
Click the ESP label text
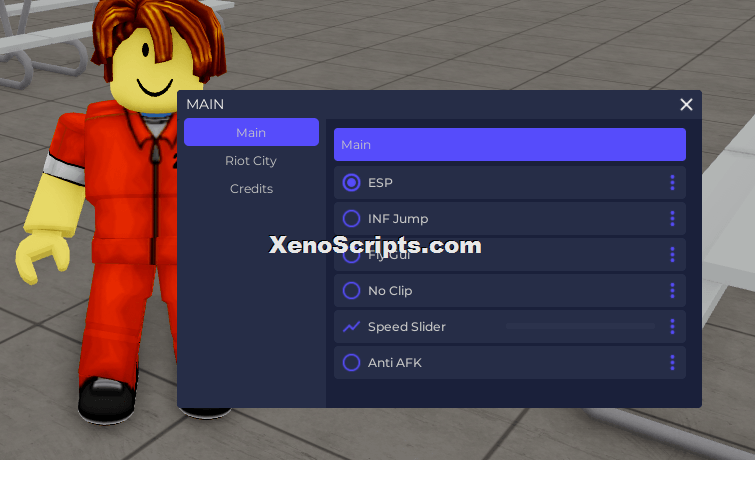(x=380, y=182)
